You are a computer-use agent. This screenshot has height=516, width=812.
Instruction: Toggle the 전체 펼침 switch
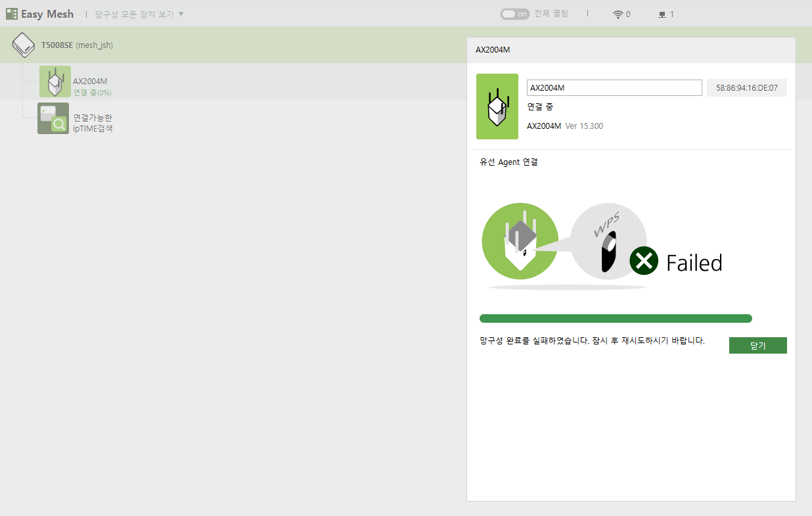pyautogui.click(x=515, y=14)
